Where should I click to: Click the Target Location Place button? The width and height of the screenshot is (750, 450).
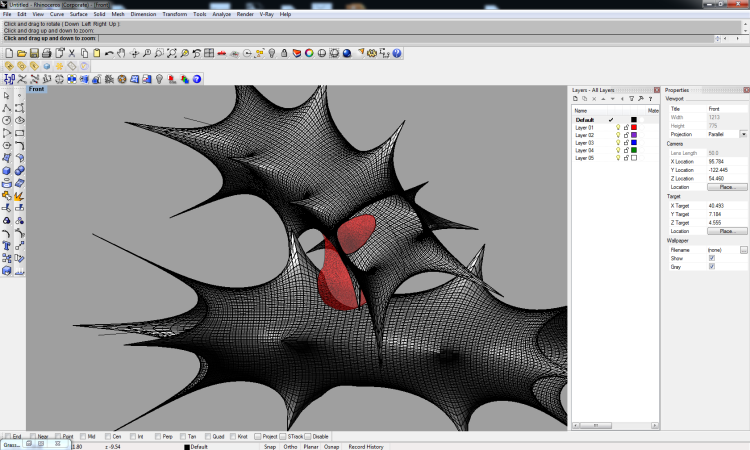pyautogui.click(x=726, y=231)
